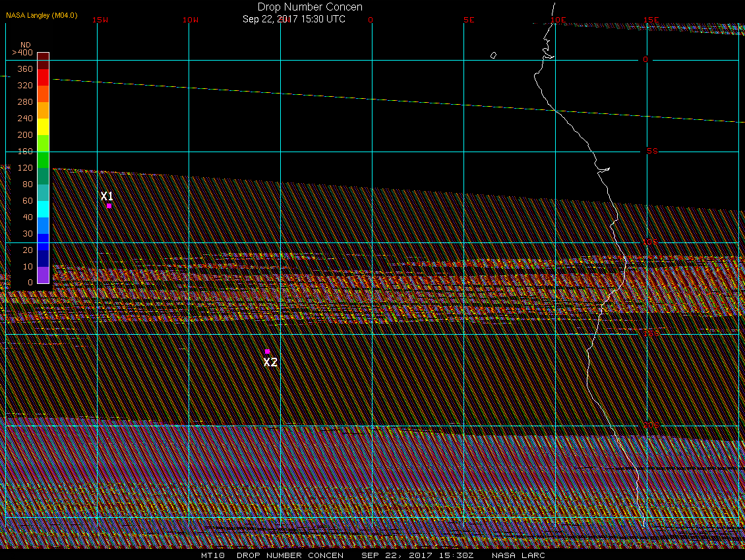745x560 pixels.
Task: Select the small island outline near the equator
Action: tap(493, 55)
